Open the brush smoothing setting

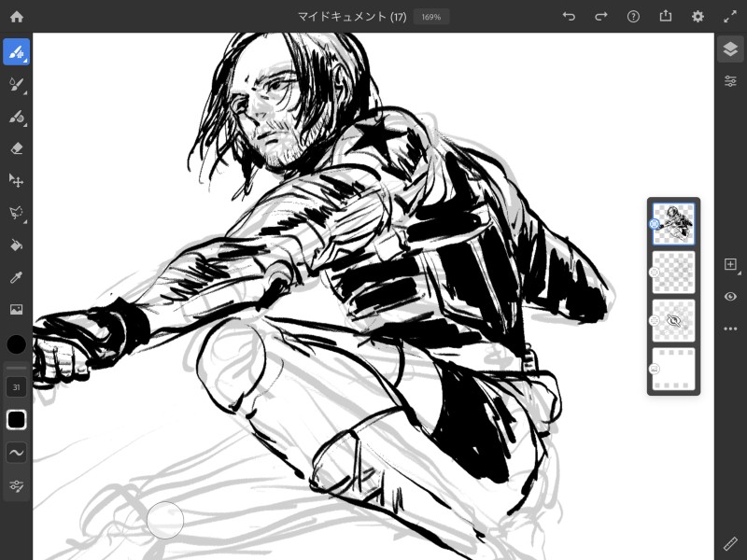point(16,453)
